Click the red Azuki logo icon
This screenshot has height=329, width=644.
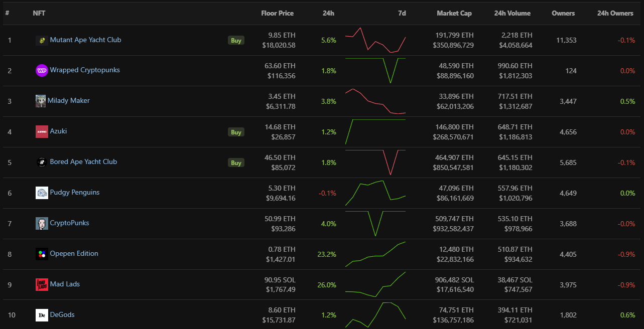42,131
